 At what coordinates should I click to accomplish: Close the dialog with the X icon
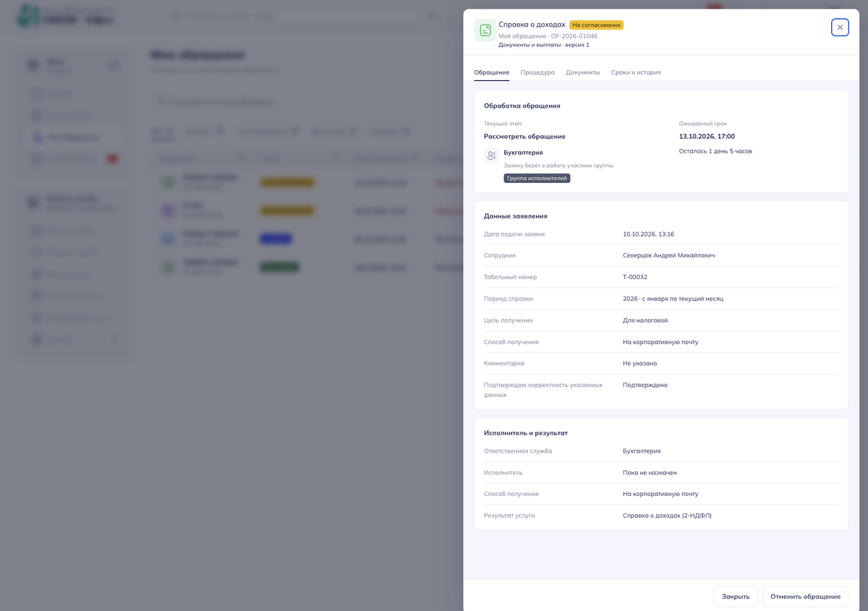click(x=840, y=27)
